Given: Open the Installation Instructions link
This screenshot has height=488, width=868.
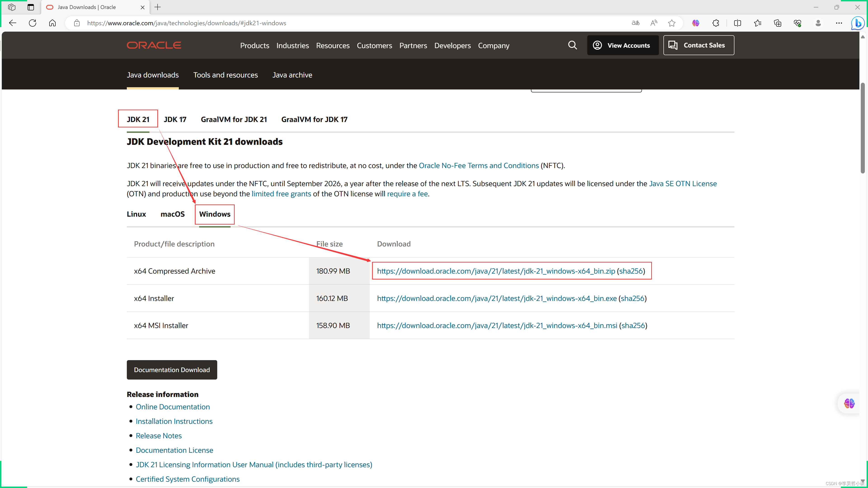Looking at the screenshot, I should 174,421.
